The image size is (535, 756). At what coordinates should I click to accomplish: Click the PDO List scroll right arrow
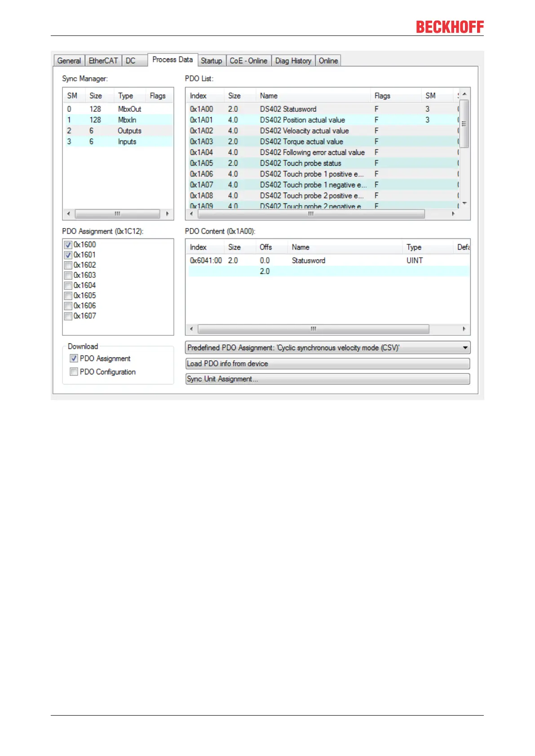click(x=453, y=214)
